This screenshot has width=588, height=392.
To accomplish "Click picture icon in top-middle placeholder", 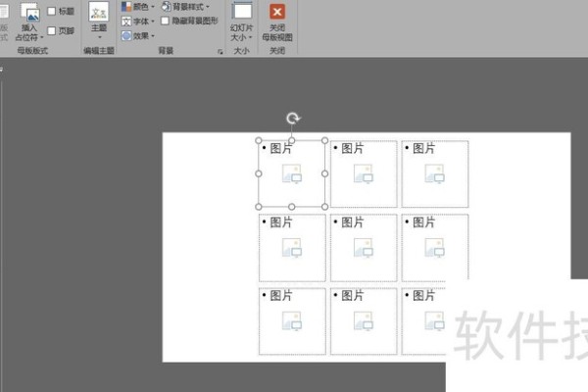I will coord(364,174).
